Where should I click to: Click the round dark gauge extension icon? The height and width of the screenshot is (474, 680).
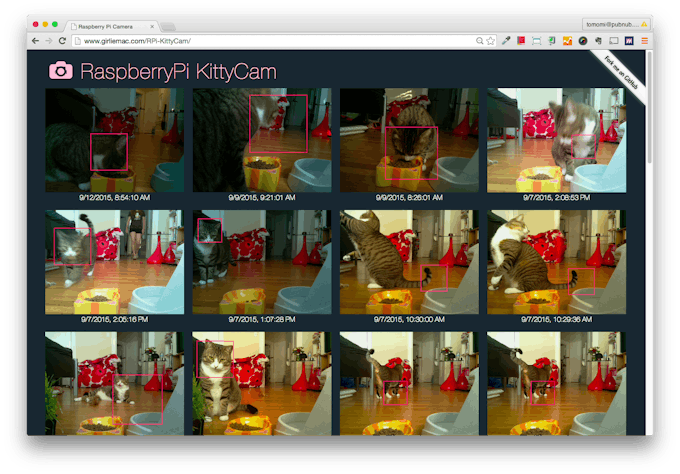(583, 41)
